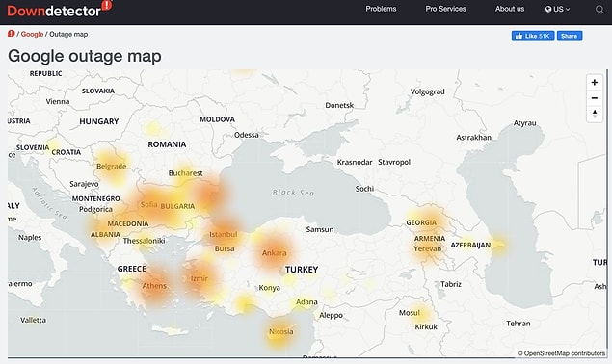Click the Valletta city label
This screenshot has width=612, height=364.
(x=33, y=320)
